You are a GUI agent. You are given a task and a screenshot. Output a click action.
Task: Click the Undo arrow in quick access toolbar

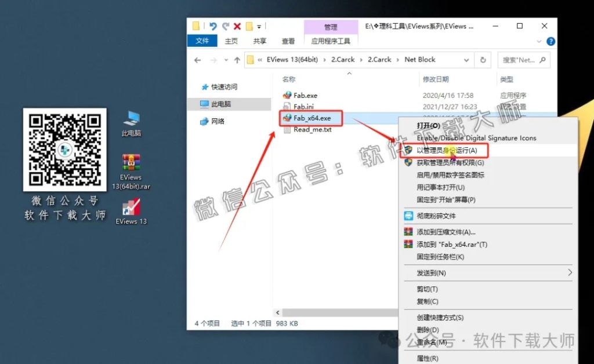click(x=213, y=27)
